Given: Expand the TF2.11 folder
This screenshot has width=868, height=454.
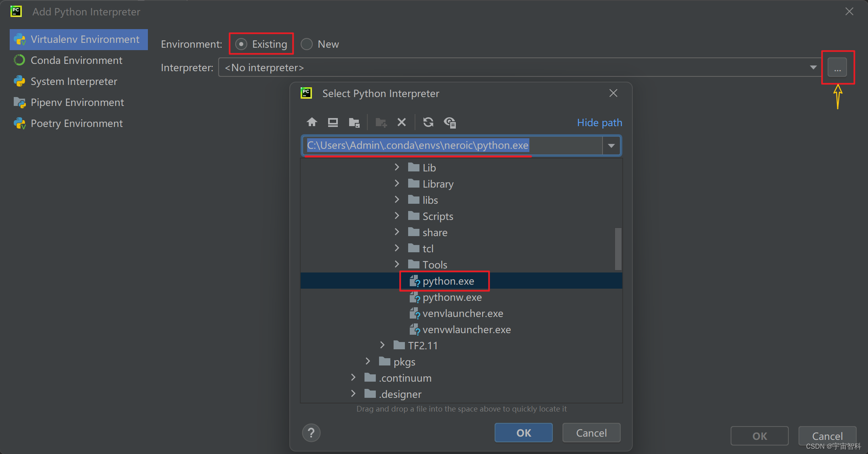Looking at the screenshot, I should coord(381,345).
